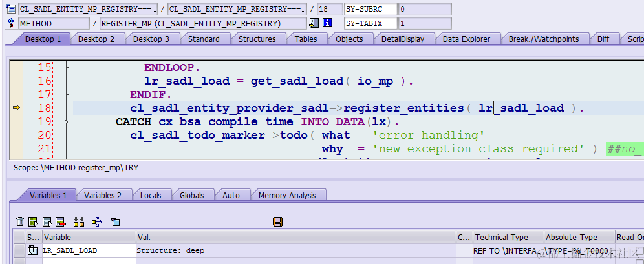Click the Scope: \METHOD register_mp\TRY text

76,168
